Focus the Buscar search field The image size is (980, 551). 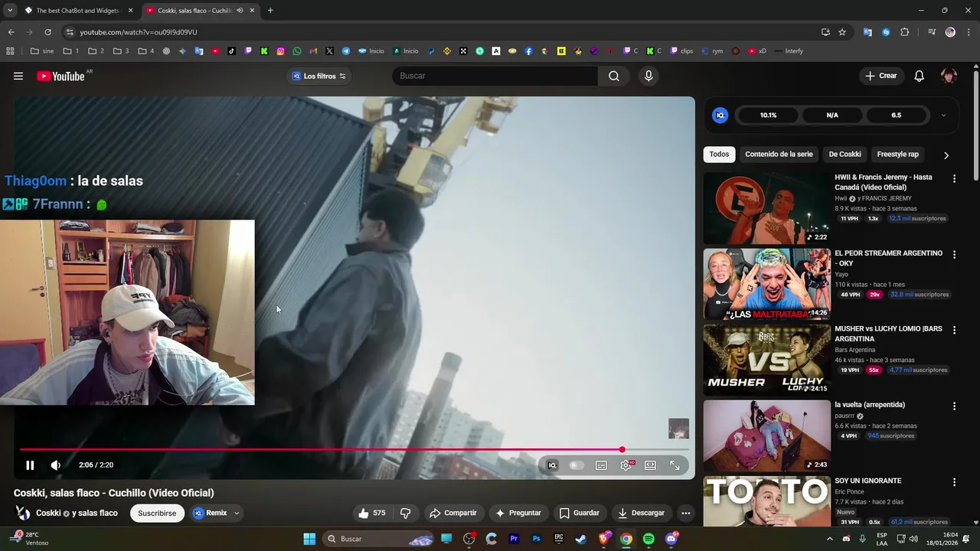[495, 76]
